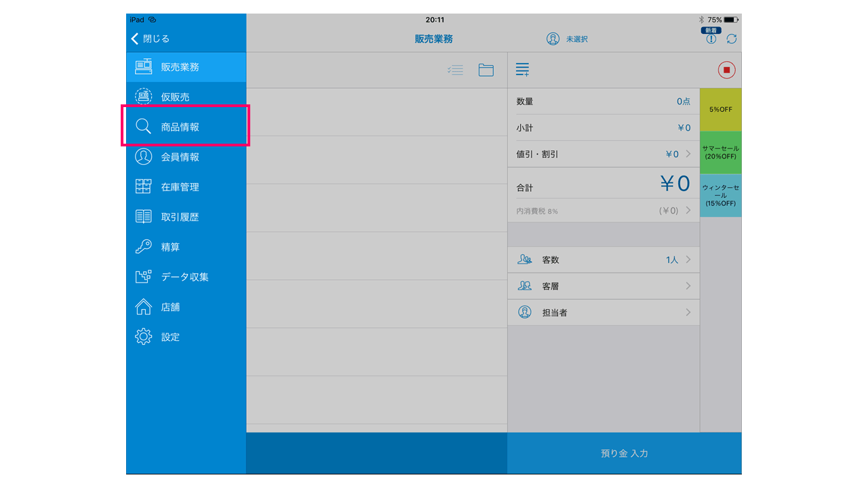This screenshot has width=868, height=488.
Task: Expand the 値引・割引 row chevron
Action: 688,154
